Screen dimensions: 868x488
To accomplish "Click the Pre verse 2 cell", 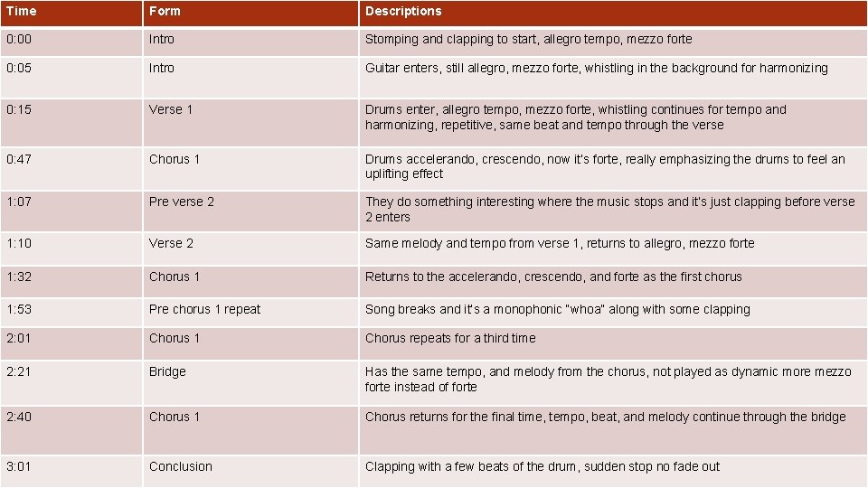I will pos(182,202).
